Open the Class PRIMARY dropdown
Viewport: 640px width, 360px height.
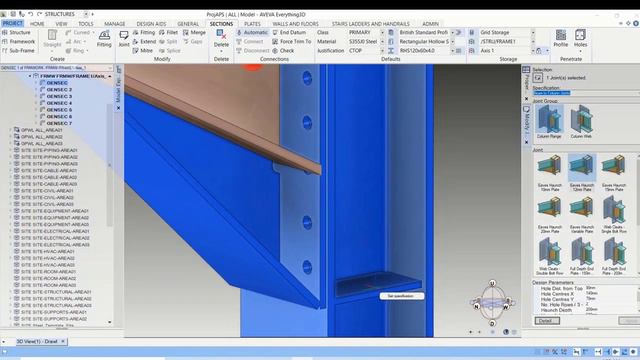(382, 32)
